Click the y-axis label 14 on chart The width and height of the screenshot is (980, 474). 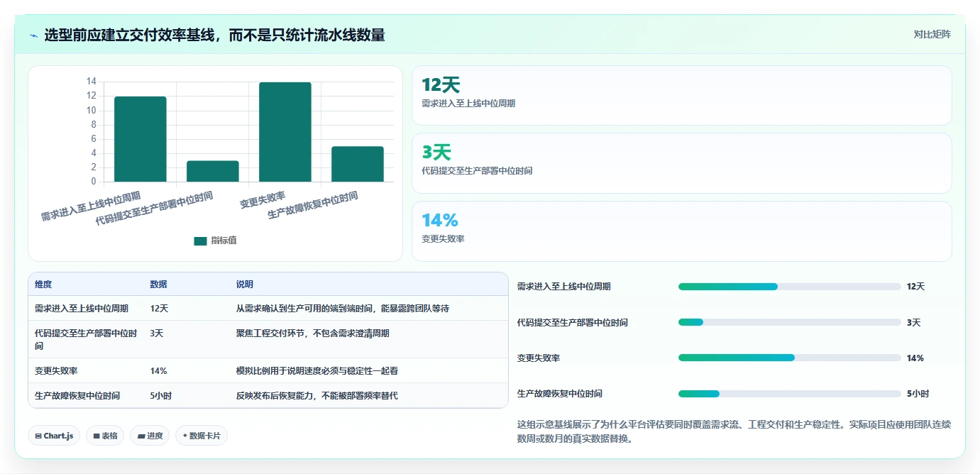(92, 82)
